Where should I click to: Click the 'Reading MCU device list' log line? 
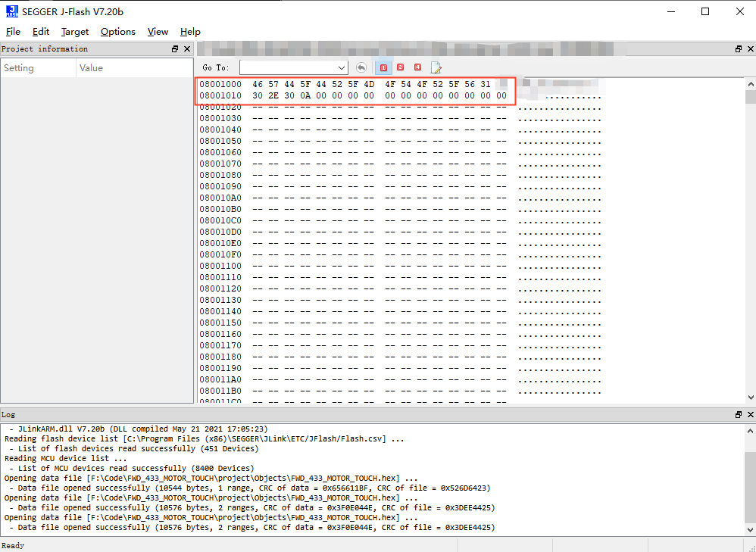pos(66,458)
